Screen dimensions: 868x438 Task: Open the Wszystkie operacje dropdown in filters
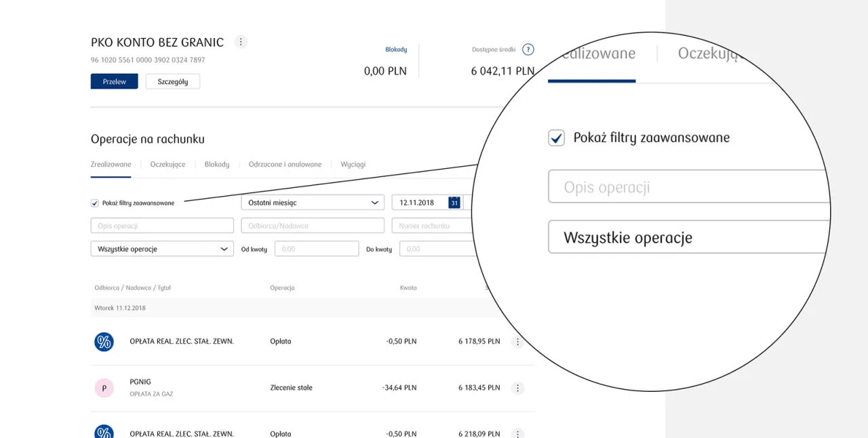pyautogui.click(x=162, y=249)
